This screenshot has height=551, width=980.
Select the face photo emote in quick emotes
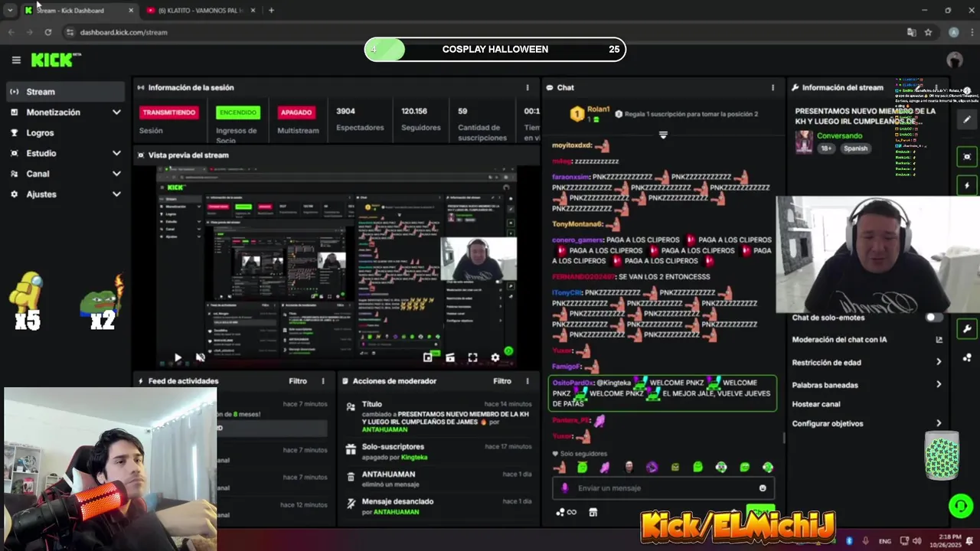click(629, 468)
